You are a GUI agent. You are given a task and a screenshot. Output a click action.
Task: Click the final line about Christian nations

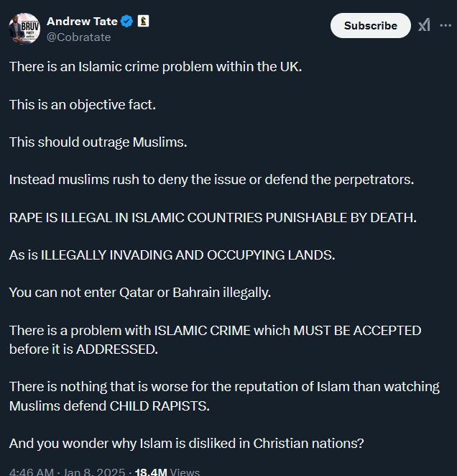coord(187,443)
